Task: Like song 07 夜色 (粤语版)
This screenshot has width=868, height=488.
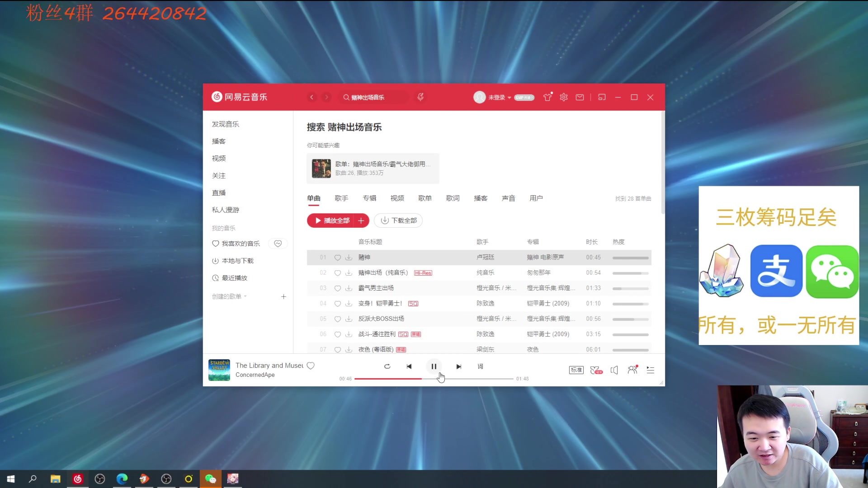Action: (337, 350)
